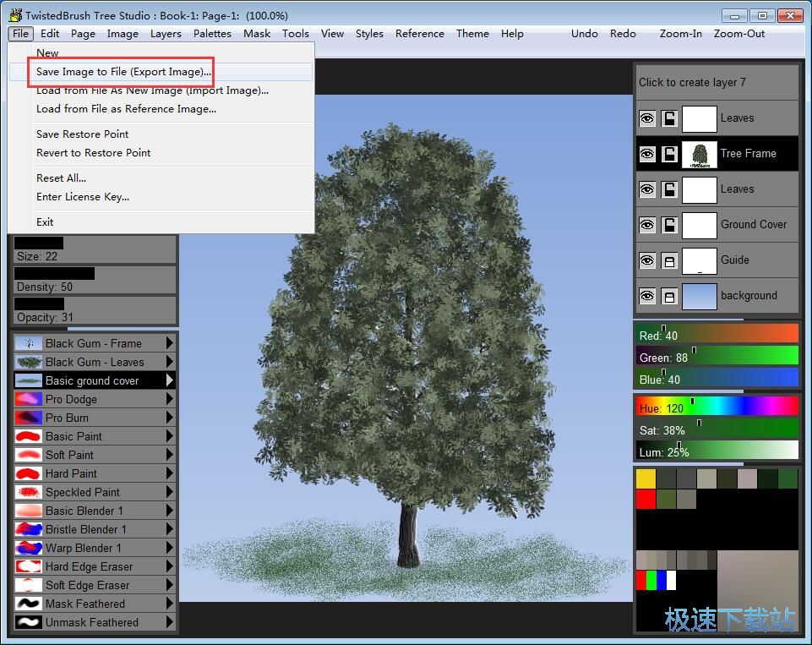Screen dimensions: 812x645
Task: Toggle lock on Guide layer
Action: pos(669,260)
